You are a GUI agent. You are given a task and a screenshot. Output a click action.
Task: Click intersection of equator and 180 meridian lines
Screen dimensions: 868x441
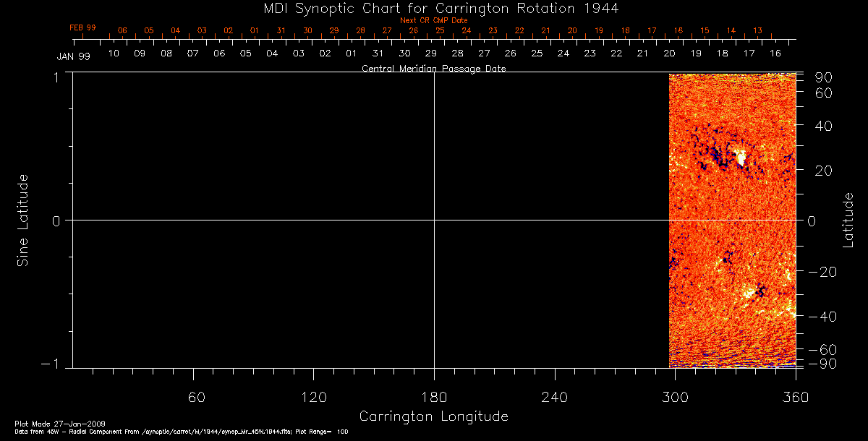[434, 220]
